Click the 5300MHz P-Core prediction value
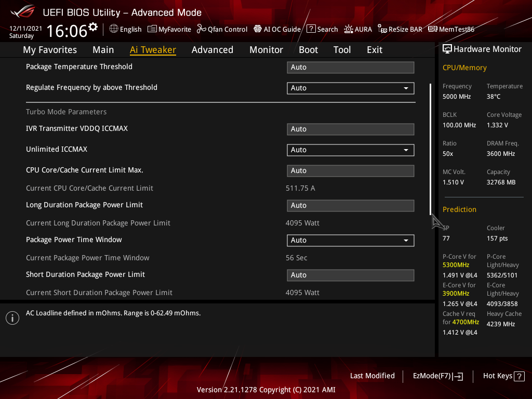 coord(456,265)
